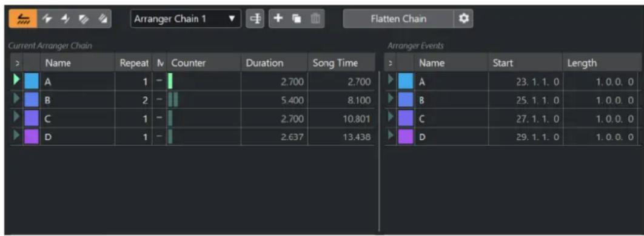Click the Song Time column header
Image resolution: width=644 pixels, height=236 pixels.
(x=342, y=63)
